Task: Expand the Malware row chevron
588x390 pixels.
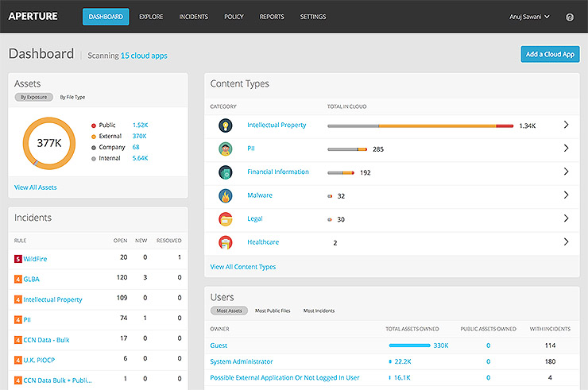Action: point(566,195)
